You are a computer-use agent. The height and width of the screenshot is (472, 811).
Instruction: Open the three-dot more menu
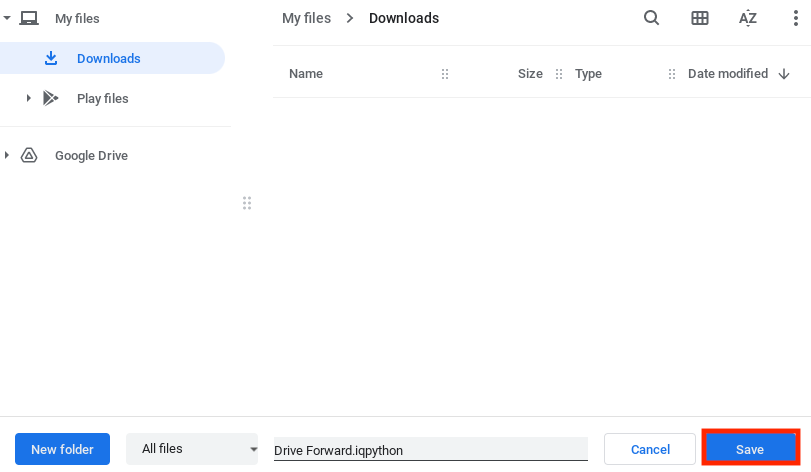pos(795,18)
